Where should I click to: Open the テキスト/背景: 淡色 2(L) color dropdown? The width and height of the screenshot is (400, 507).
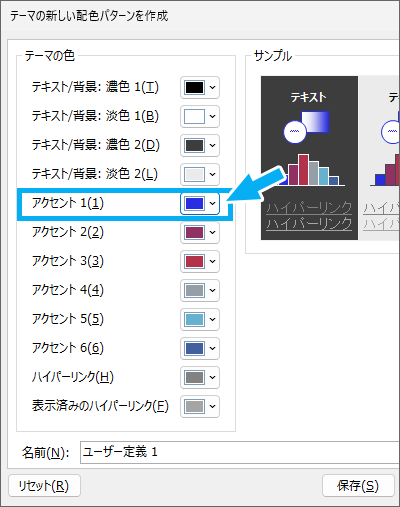pos(200,175)
